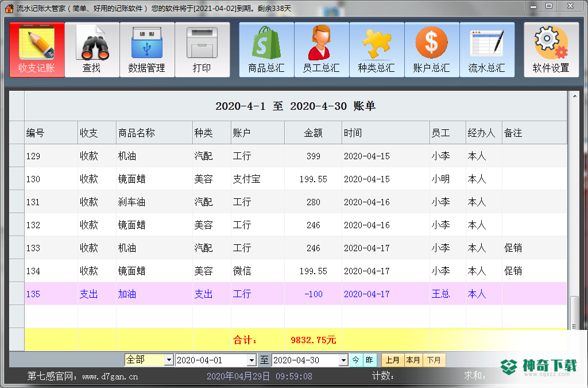
Task: Click the 9832.75元 total value
Action: tap(313, 340)
